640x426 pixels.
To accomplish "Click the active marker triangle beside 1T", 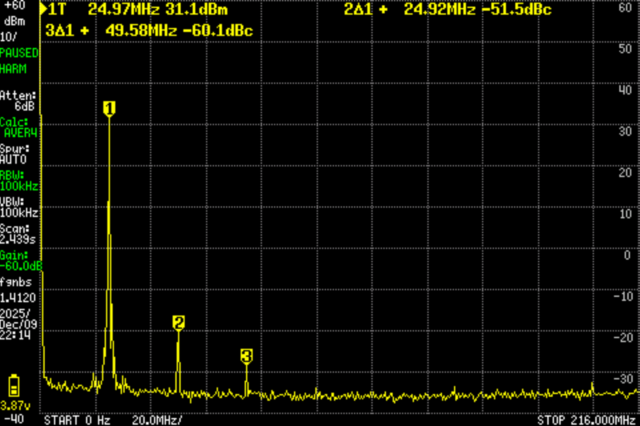I will coord(43,9).
